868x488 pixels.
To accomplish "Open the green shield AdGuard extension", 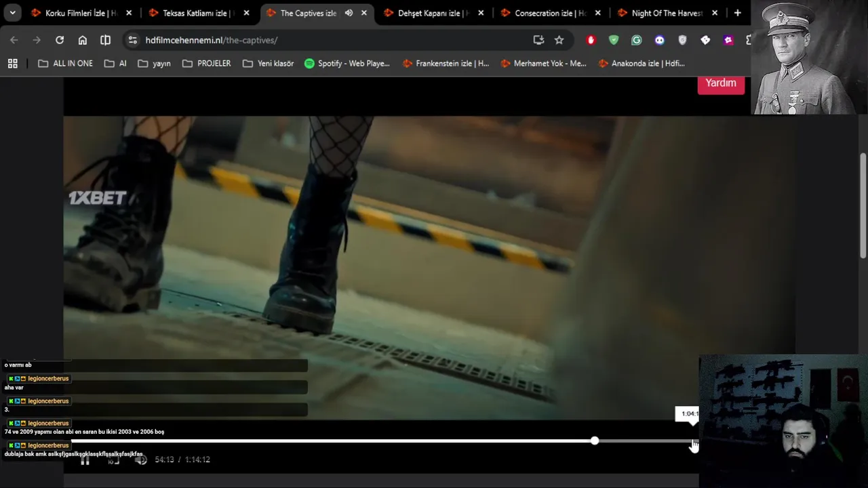I will pyautogui.click(x=614, y=40).
